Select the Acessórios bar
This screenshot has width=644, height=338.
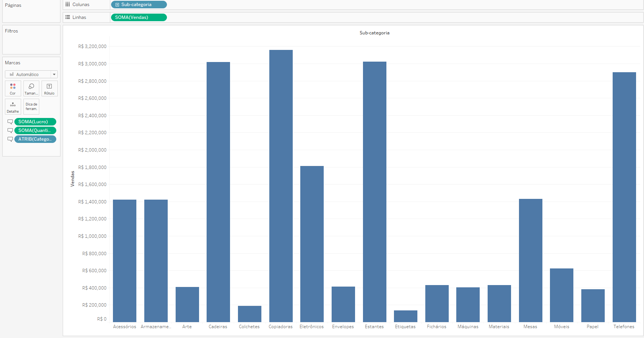click(x=125, y=261)
